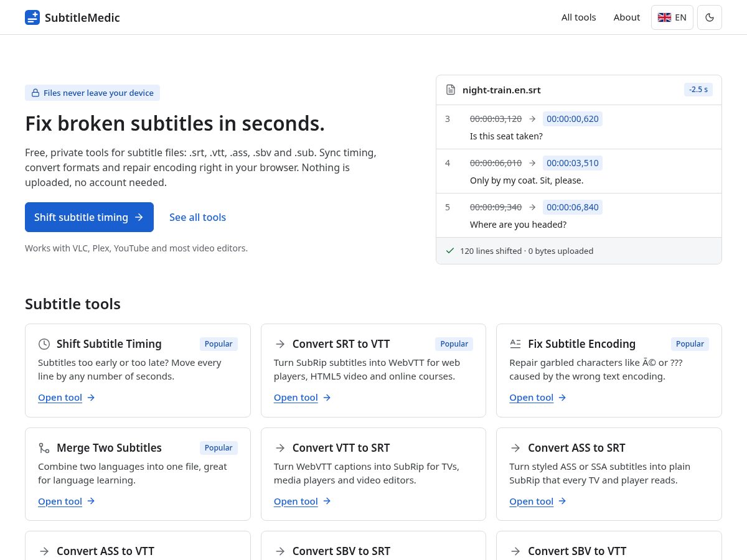The image size is (747, 560).
Task: Click the Popular badge on Merge Two Subtitles
Action: 218,448
